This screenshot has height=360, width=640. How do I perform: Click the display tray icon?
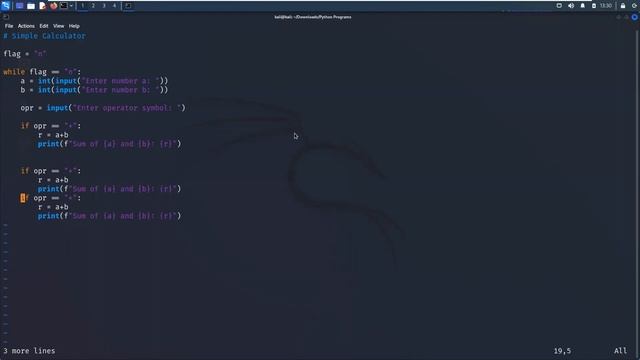tap(559, 6)
